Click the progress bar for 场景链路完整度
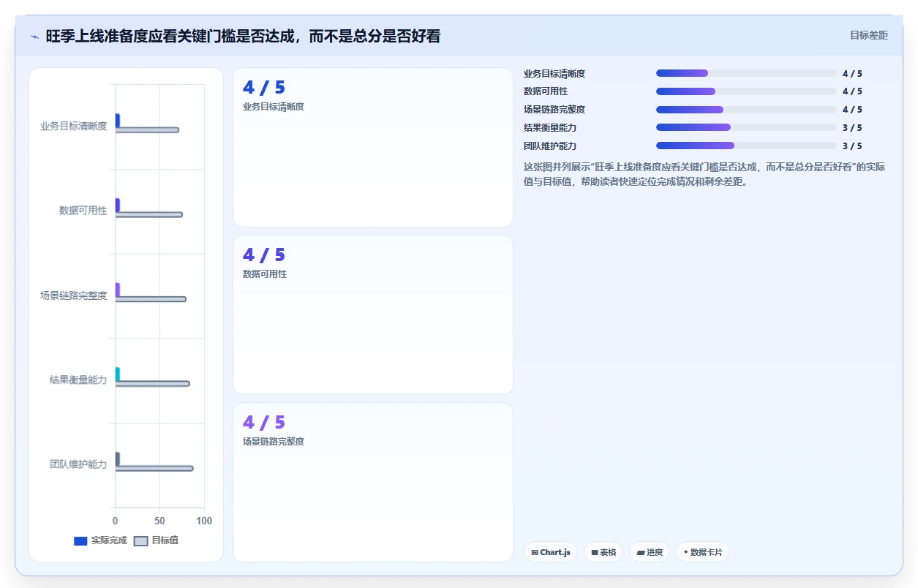The width and height of the screenshot is (918, 588). tap(746, 110)
